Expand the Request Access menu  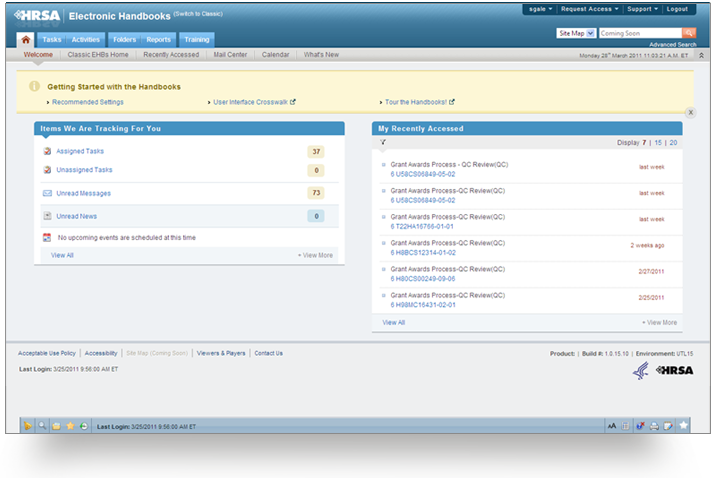tap(589, 9)
